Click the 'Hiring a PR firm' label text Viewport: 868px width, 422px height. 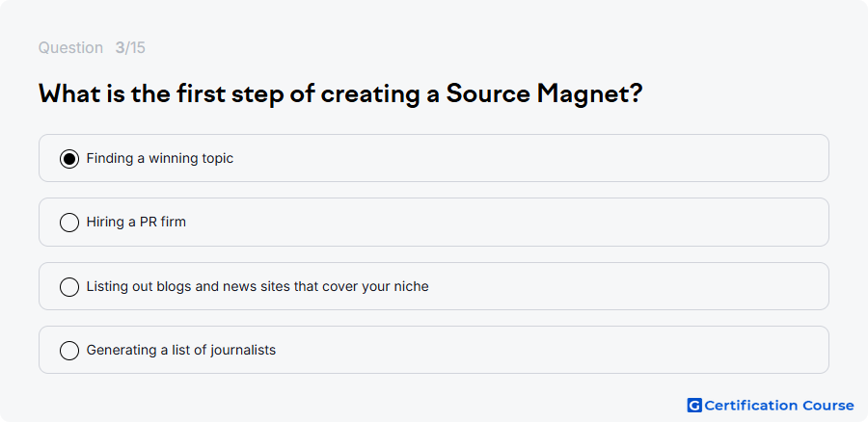pos(136,223)
